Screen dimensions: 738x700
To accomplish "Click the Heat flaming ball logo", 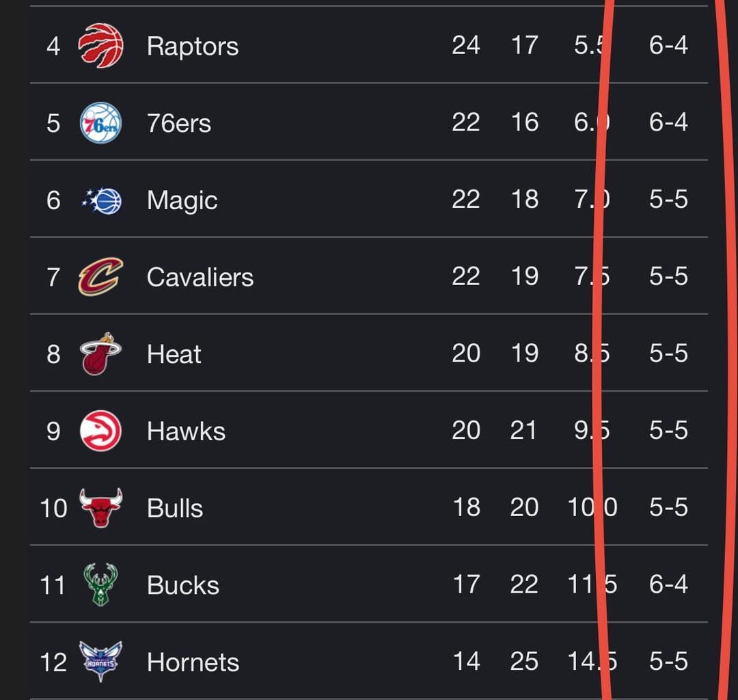I will click(101, 353).
